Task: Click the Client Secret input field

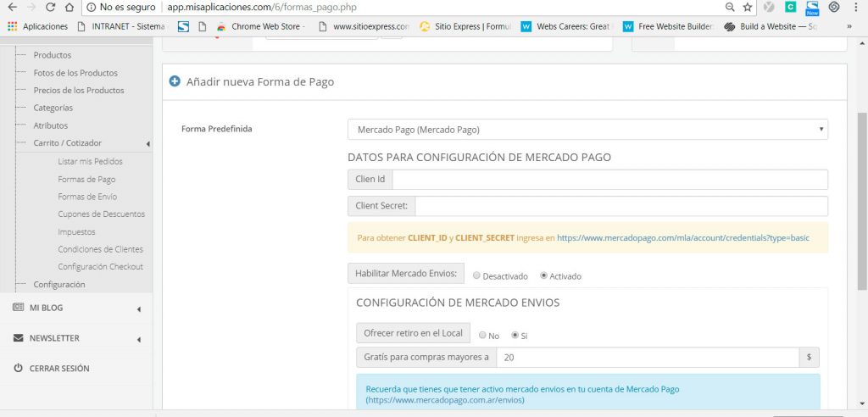Action: click(x=621, y=206)
